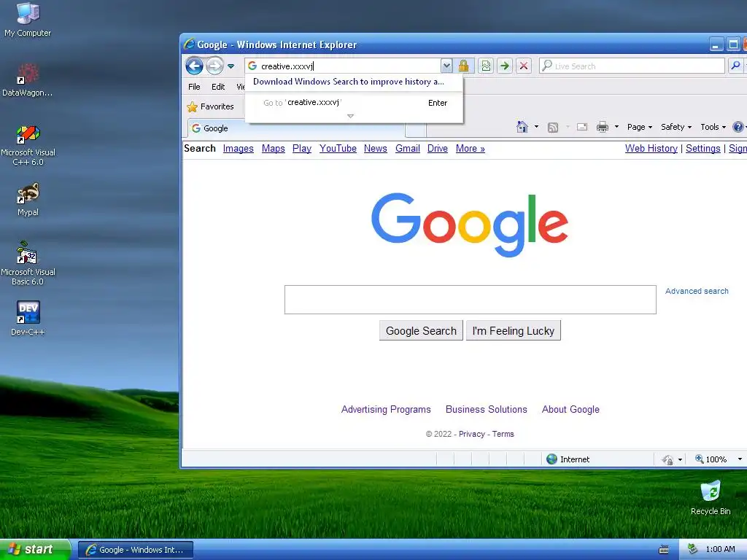Open the Drive link

pos(438,149)
